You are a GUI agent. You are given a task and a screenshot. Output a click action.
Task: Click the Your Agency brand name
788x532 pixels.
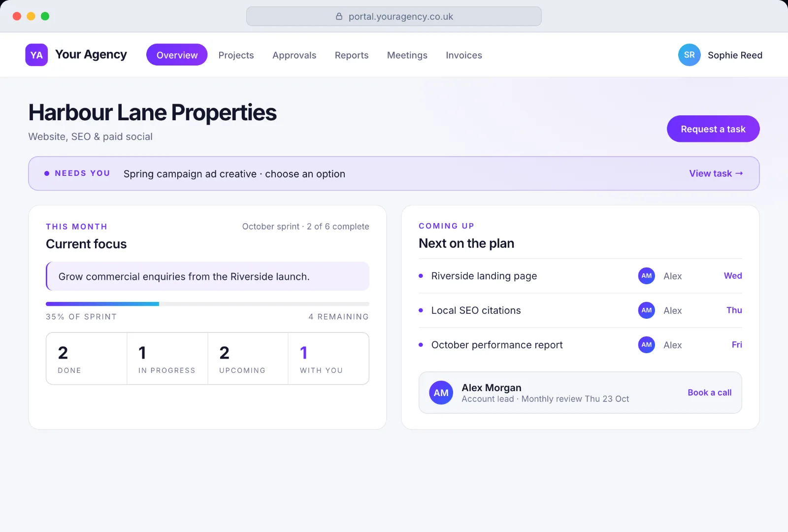(x=91, y=55)
